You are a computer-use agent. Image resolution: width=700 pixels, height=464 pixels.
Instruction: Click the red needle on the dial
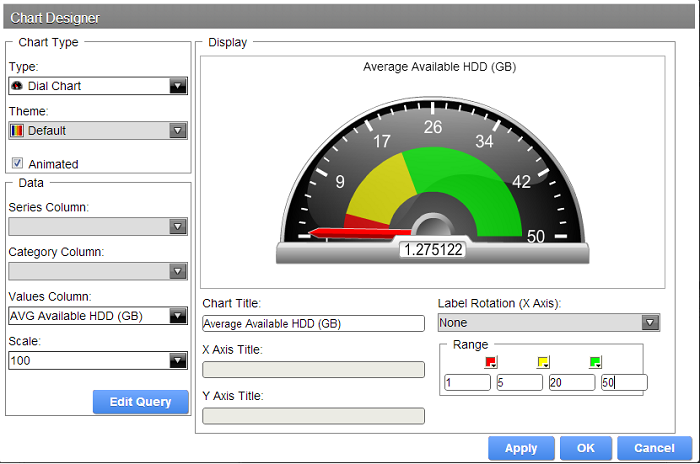click(359, 233)
